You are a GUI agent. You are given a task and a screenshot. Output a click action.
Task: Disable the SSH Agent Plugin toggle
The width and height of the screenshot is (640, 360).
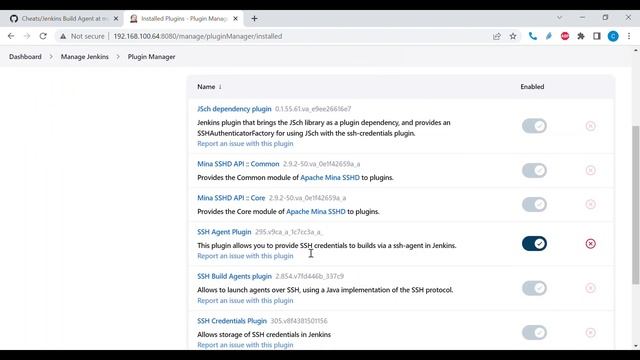534,244
